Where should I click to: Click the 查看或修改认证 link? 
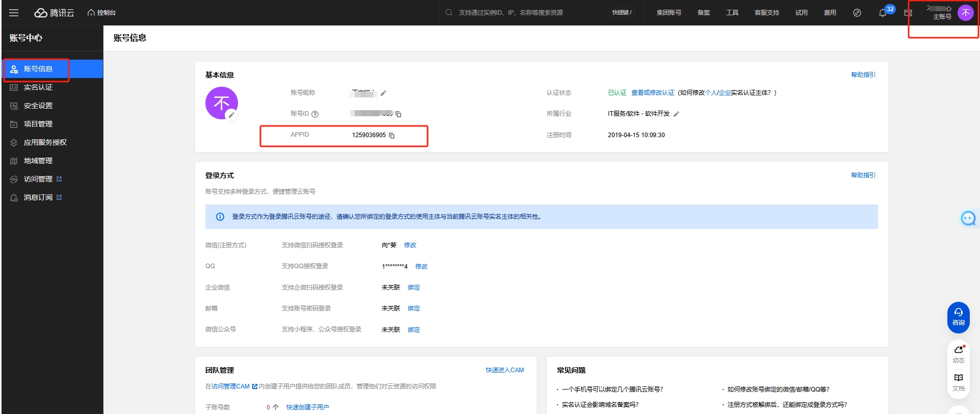(x=652, y=93)
